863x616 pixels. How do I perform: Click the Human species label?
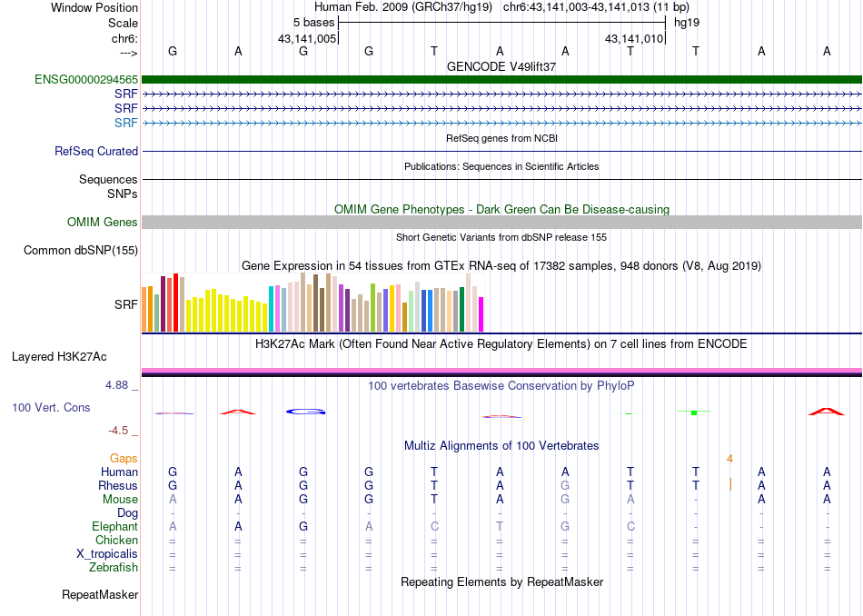pyautogui.click(x=119, y=472)
